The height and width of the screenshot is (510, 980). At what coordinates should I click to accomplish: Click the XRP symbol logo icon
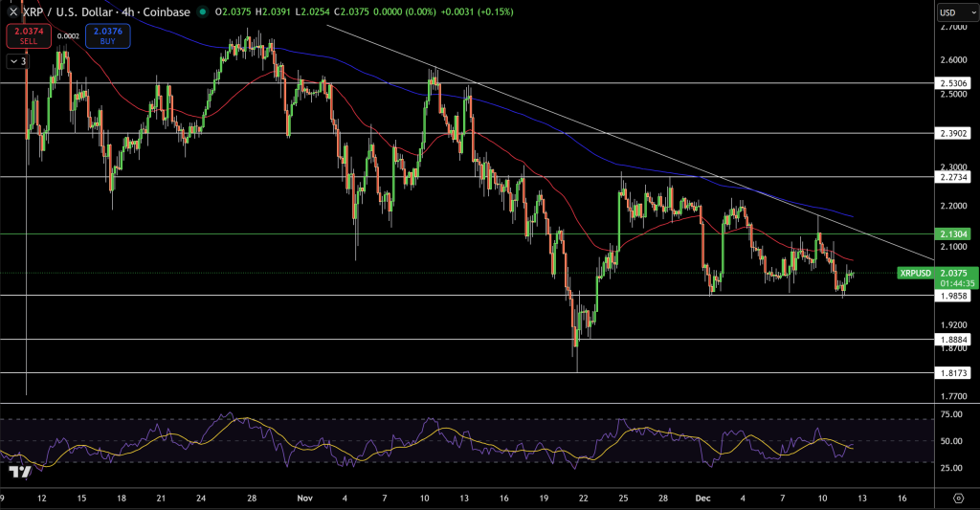(x=12, y=11)
